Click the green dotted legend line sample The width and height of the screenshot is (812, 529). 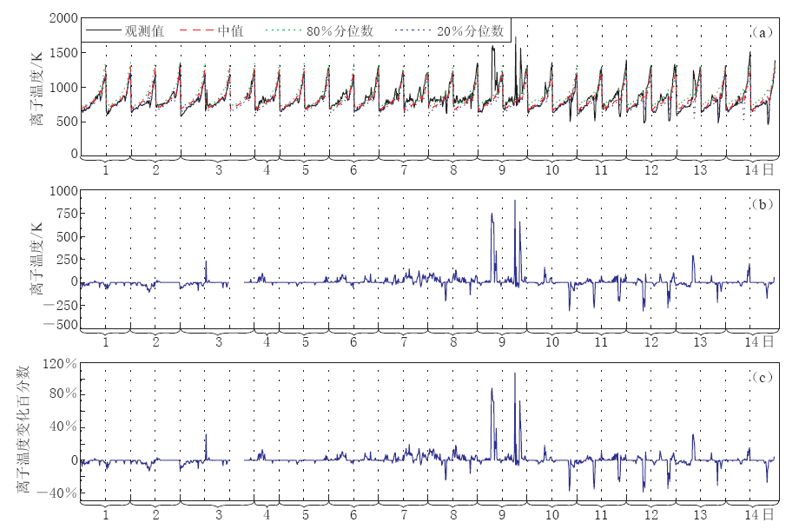tap(284, 31)
